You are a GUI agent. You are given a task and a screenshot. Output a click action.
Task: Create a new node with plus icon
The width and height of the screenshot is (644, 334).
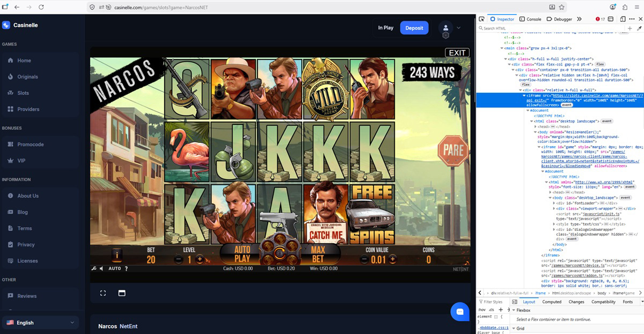(630, 28)
